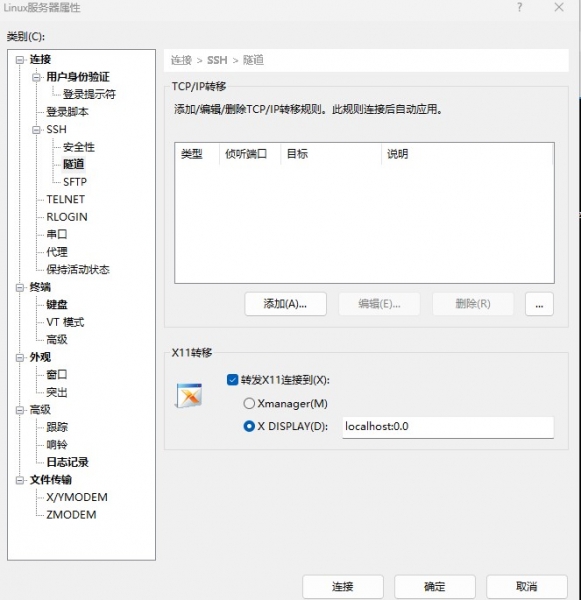Open the ZMODEM settings item
Image resolution: width=581 pixels, height=600 pixels.
[72, 515]
